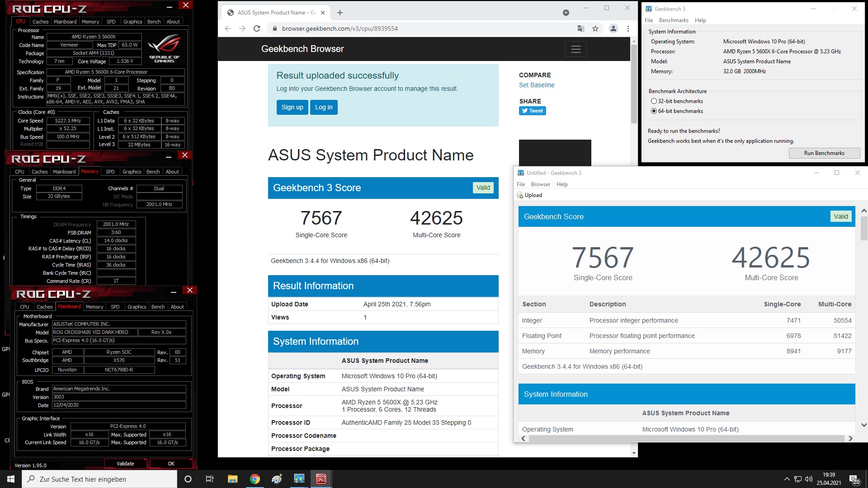Viewport: 868px width, 488px height.
Task: Open a new Chrome tab
Action: tap(340, 13)
